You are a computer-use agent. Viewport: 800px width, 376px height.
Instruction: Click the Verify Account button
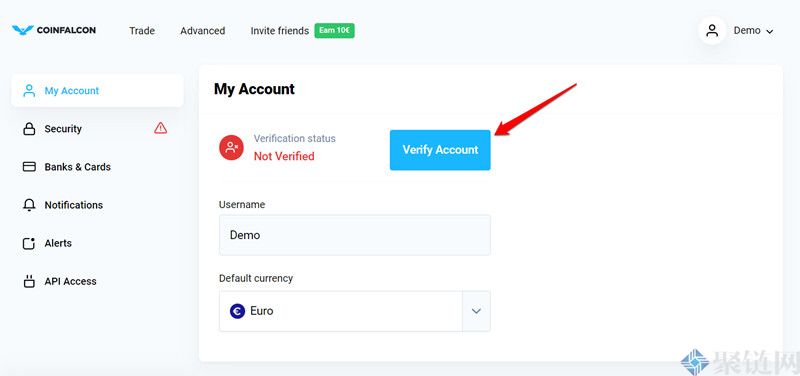coord(440,150)
